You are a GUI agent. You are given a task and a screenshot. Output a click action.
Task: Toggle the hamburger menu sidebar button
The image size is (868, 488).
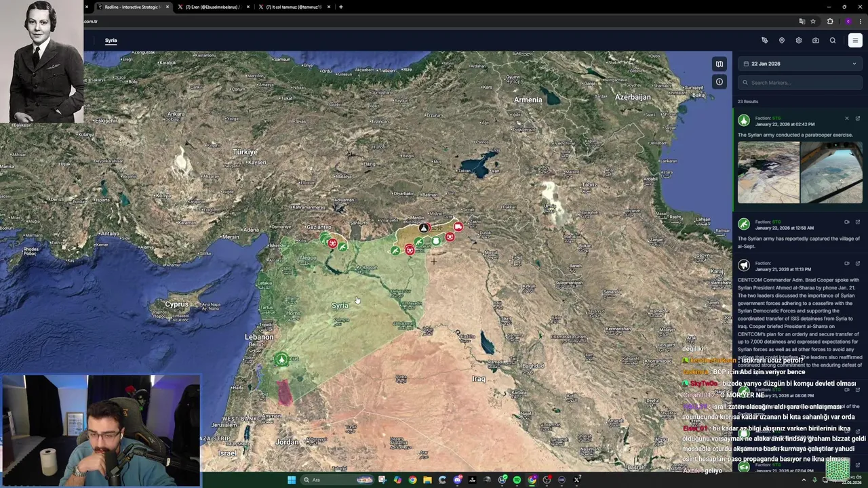pyautogui.click(x=855, y=40)
